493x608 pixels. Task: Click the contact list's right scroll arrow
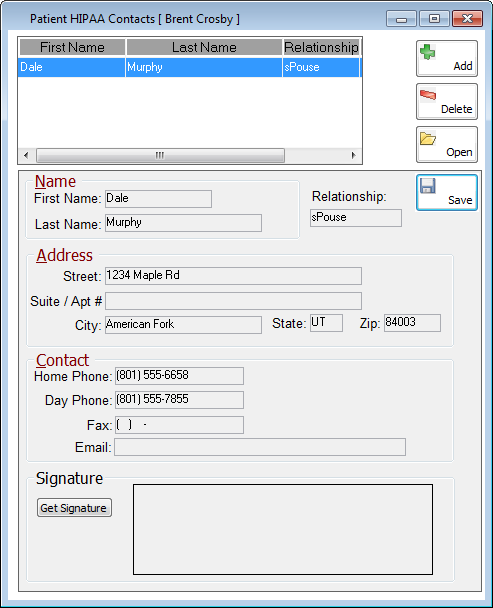click(353, 155)
